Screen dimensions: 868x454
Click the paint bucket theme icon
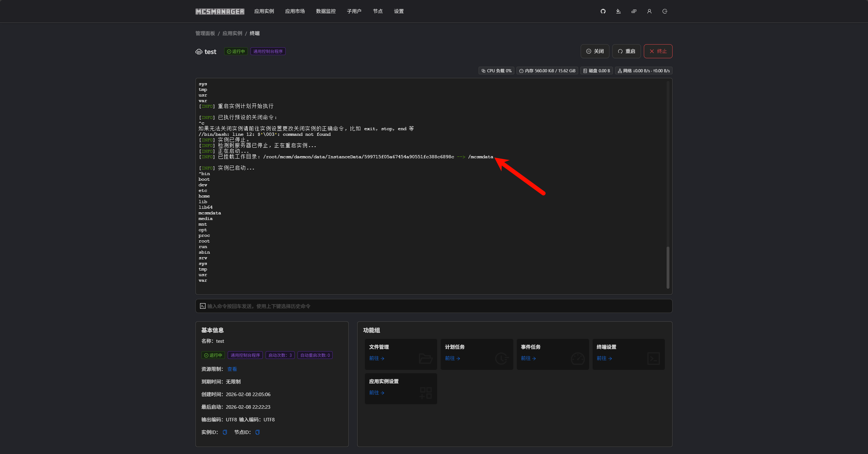[618, 11]
